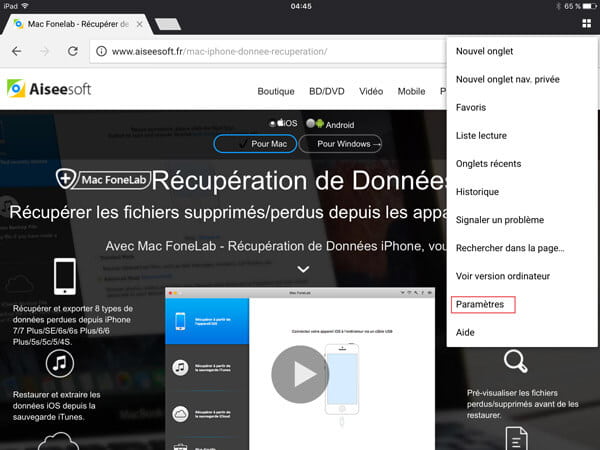This screenshot has width=600, height=450.
Task: Click the Récupération de Données heading
Action: [x=299, y=180]
